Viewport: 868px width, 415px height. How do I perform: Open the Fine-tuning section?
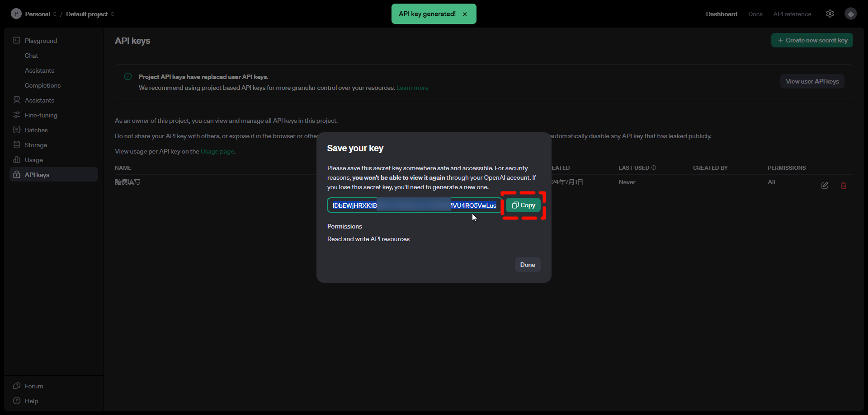pos(40,115)
